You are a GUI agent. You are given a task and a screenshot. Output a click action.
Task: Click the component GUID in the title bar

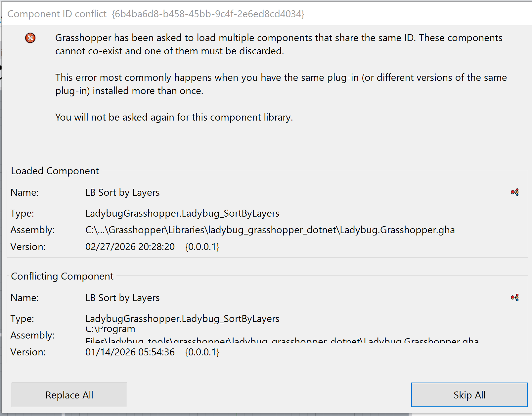coord(208,14)
